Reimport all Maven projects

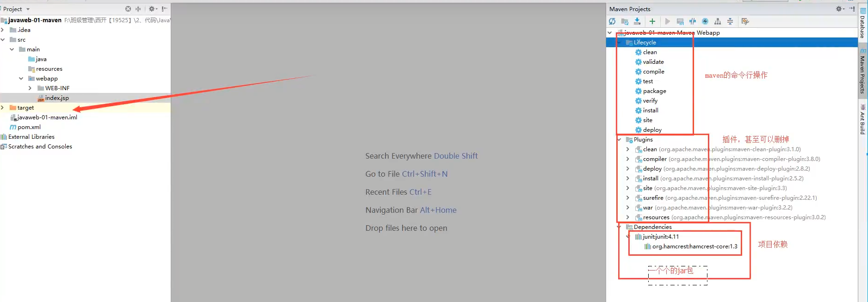pos(612,21)
